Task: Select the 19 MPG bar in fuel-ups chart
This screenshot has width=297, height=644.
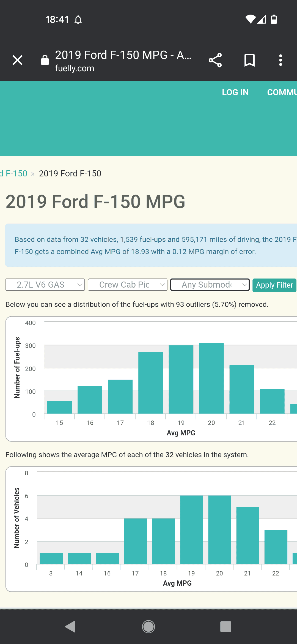Action: click(181, 379)
